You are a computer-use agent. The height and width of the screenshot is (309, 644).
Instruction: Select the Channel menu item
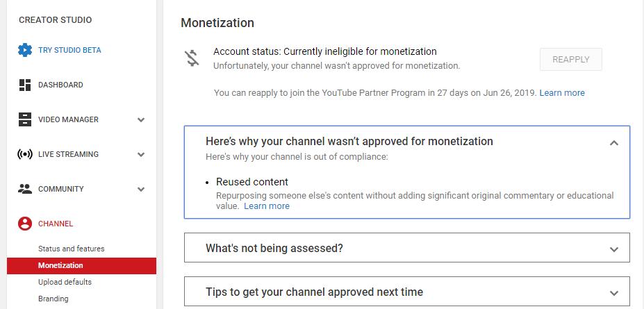pyautogui.click(x=56, y=224)
